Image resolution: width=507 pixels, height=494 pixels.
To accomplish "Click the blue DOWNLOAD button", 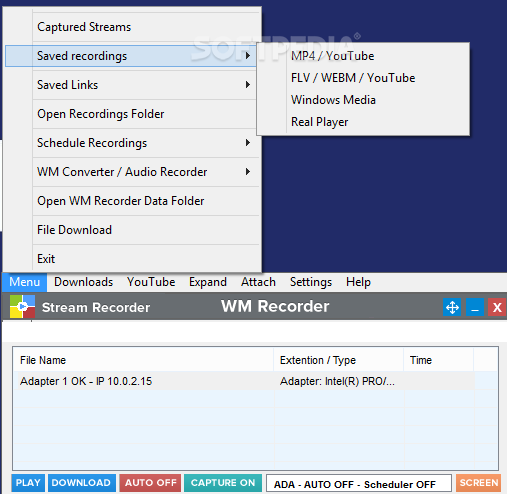I will point(81,483).
